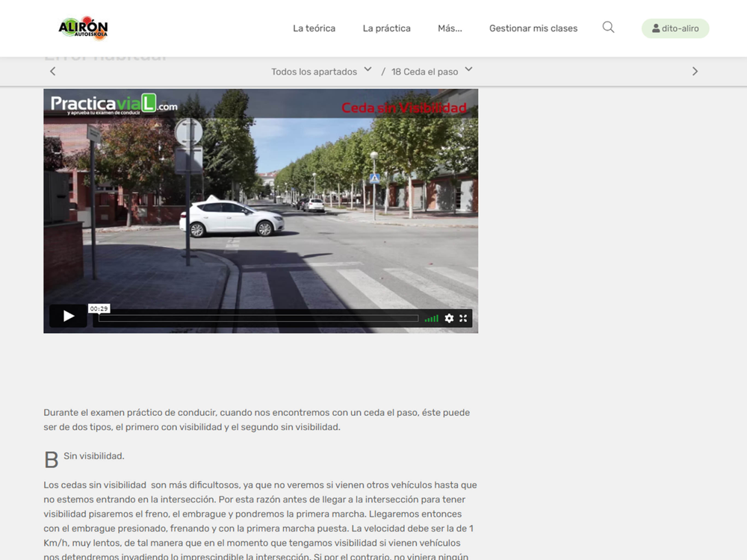Go to previous section with left arrow
The width and height of the screenshot is (747, 560).
point(53,72)
